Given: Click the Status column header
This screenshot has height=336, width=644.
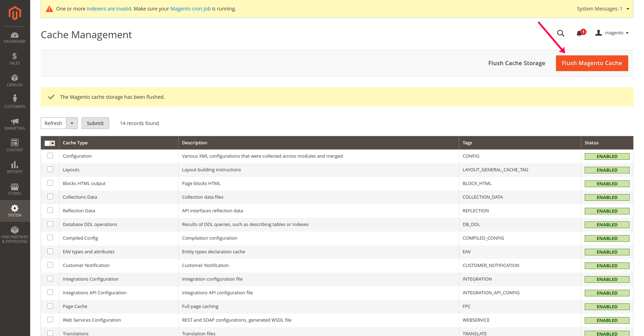Looking at the screenshot, I should tap(607, 143).
